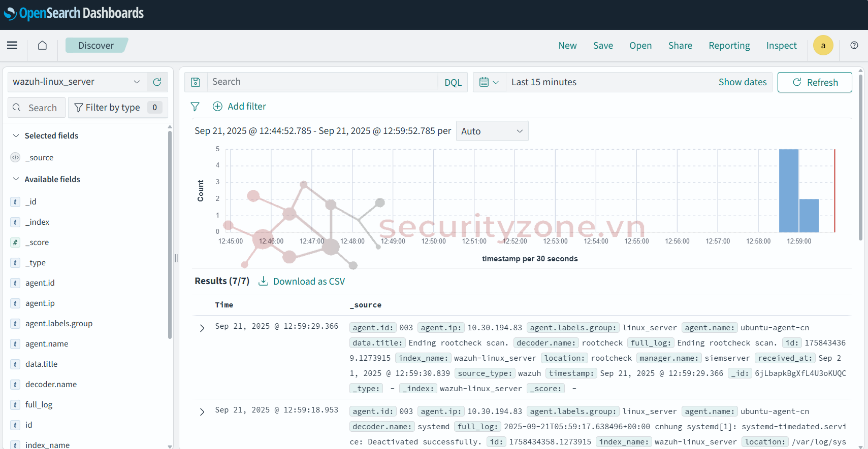Image resolution: width=868 pixels, height=449 pixels.
Task: Open the user avatar menu
Action: [823, 46]
